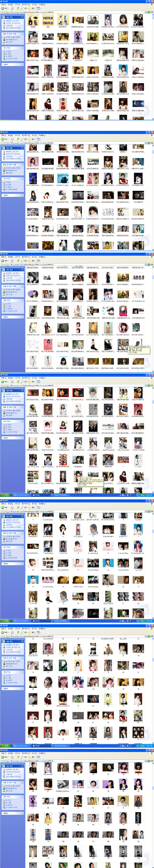Viewport: 154px width, 868px height.
Task: Click the Forward arrow in the topmost window
Action: coord(12,8)
